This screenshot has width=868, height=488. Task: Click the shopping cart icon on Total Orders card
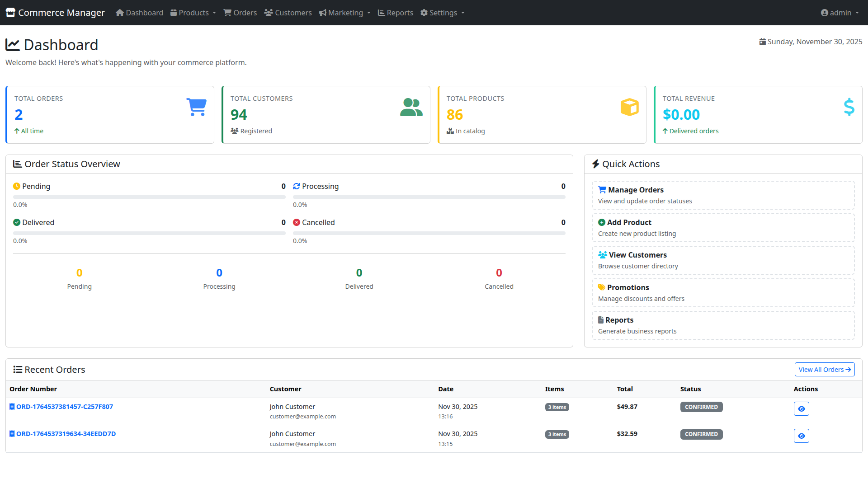coord(196,107)
